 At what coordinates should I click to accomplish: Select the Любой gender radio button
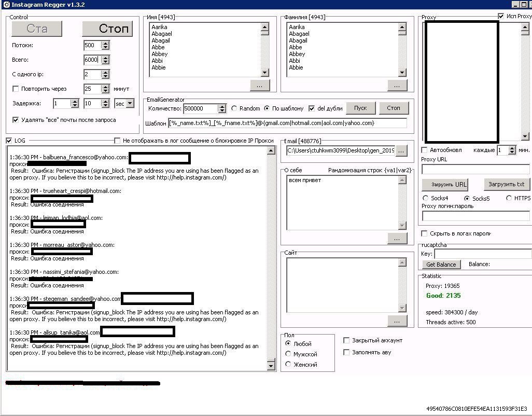coord(288,343)
